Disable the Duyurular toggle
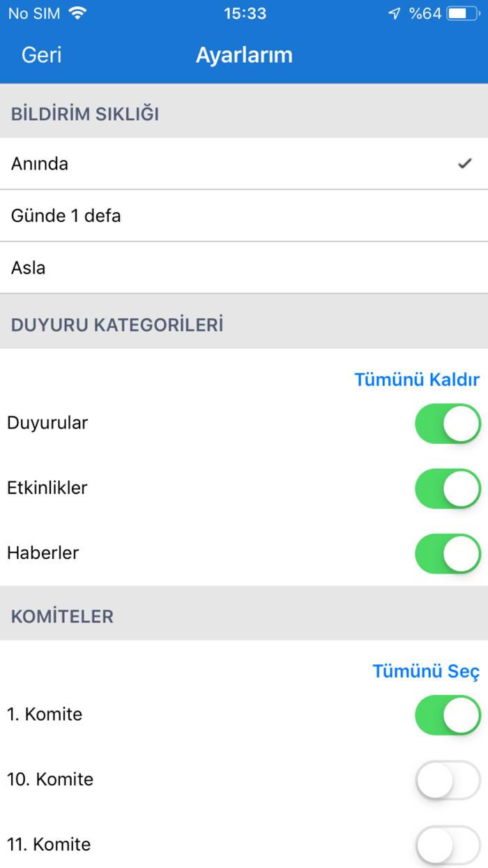The image size is (488, 868). pos(447,423)
